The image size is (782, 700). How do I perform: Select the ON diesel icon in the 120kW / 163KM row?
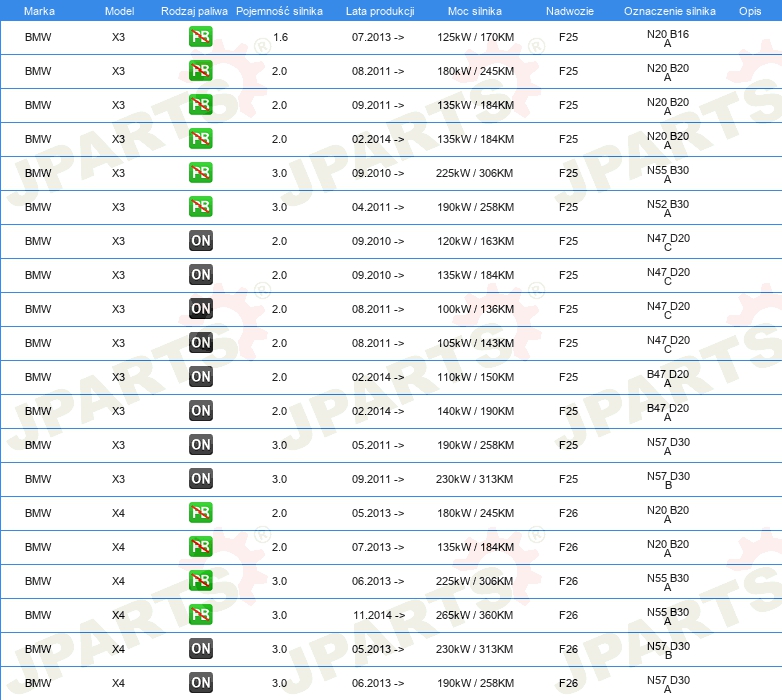click(201, 241)
